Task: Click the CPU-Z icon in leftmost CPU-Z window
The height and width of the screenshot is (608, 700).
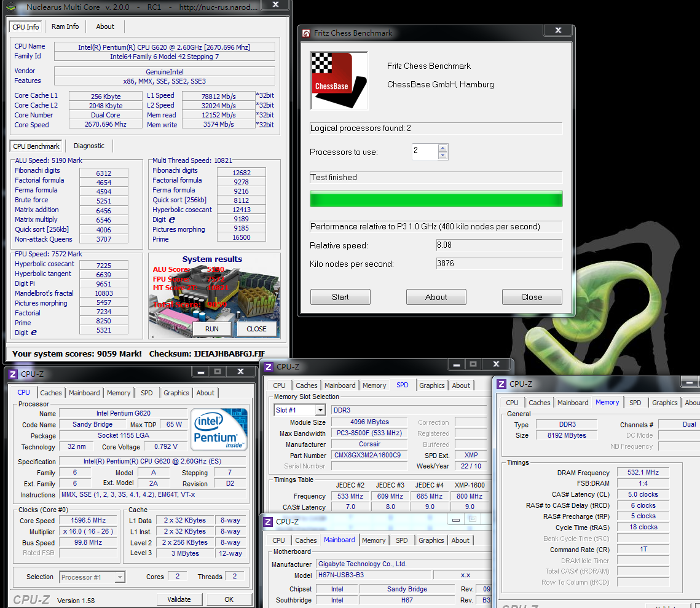Action: [x=13, y=374]
